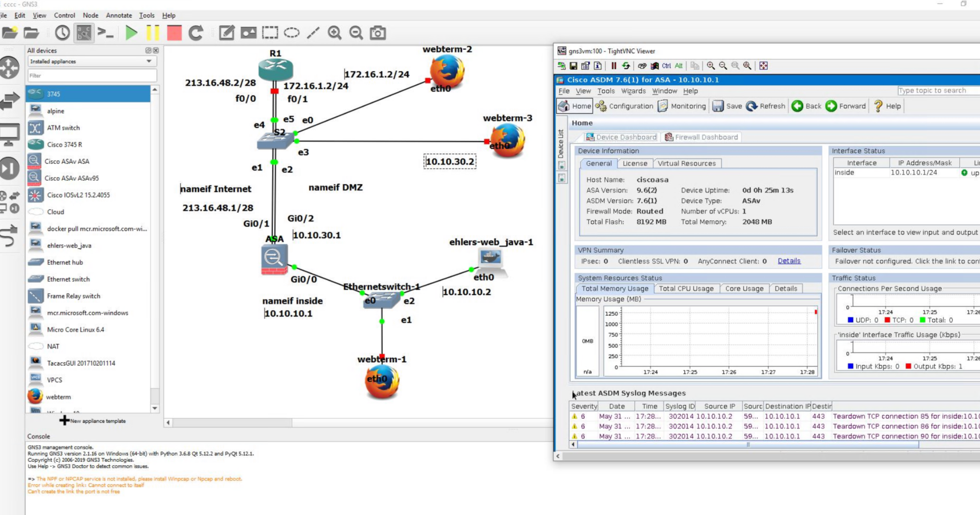
Task: Open the ASDM Configuration screen
Action: (625, 106)
